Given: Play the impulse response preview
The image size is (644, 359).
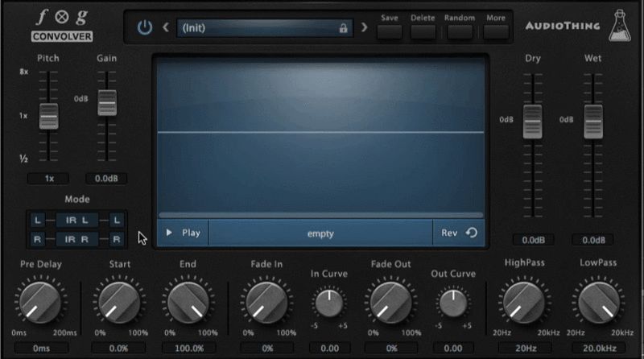Looking at the screenshot, I should pos(184,233).
